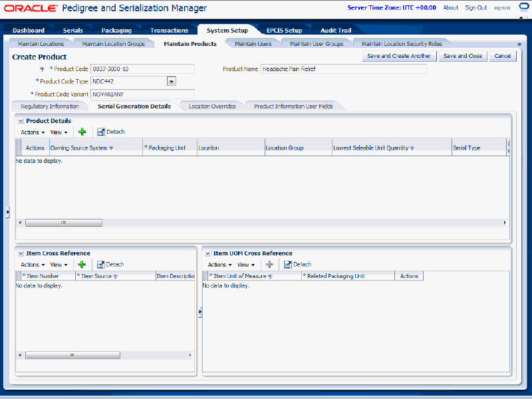The image size is (532, 399).
Task: Click the Packaging Unit column header
Action: click(170, 148)
